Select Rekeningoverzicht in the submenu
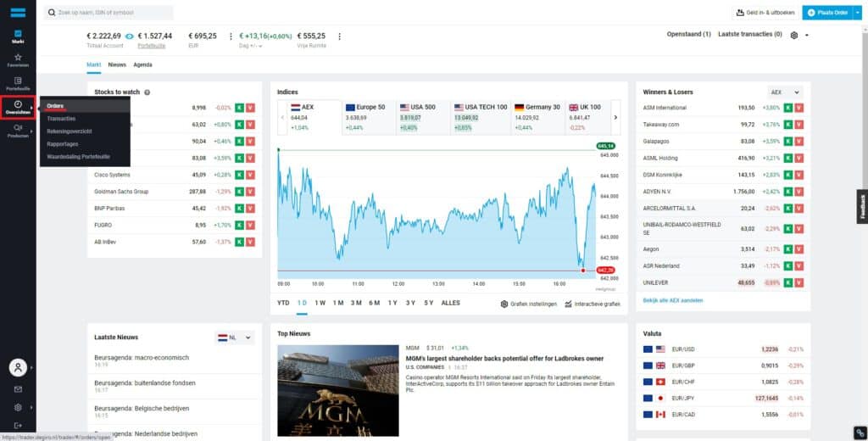 [70, 131]
